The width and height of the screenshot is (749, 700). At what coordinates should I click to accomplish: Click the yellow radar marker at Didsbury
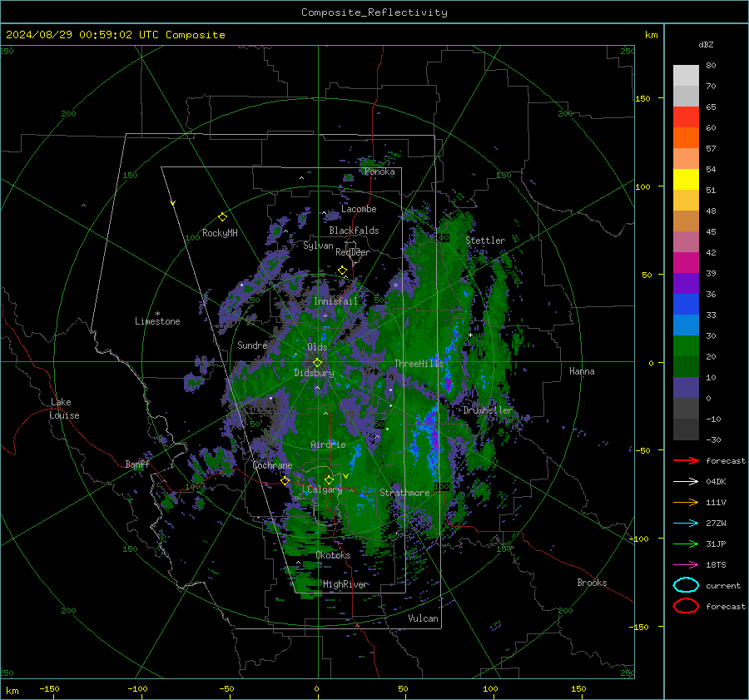(318, 363)
